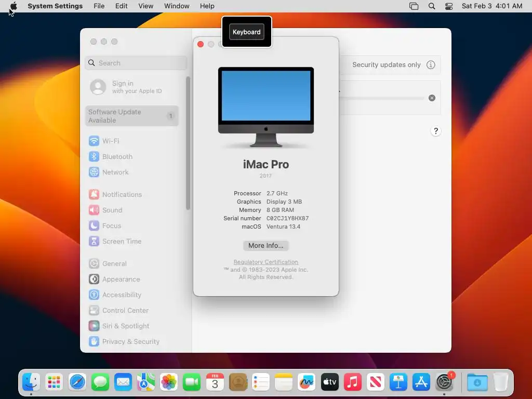
Task: Open the Downloads folder in the Dock
Action: coord(477,382)
